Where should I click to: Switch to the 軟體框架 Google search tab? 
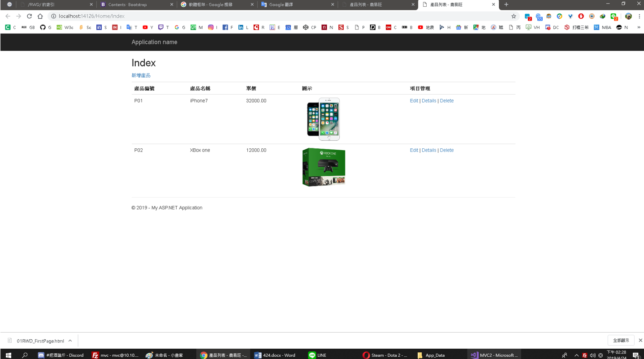(218, 4)
